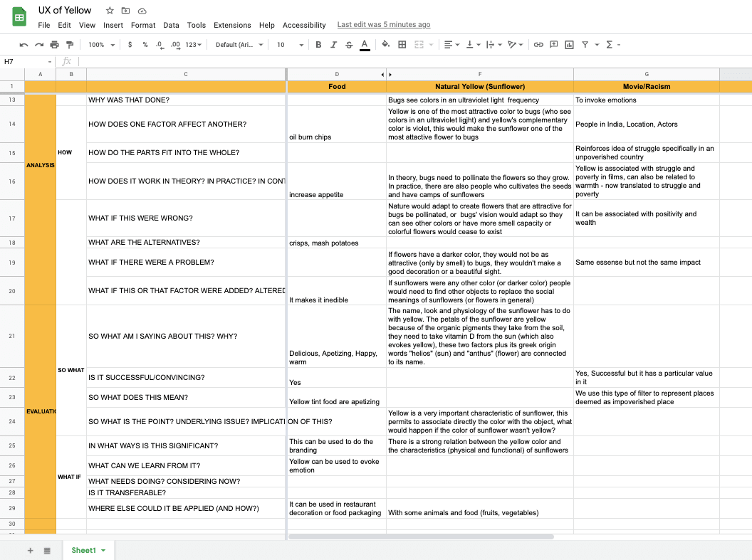
Task: Open horizontal align dropdown
Action: pyautogui.click(x=451, y=45)
